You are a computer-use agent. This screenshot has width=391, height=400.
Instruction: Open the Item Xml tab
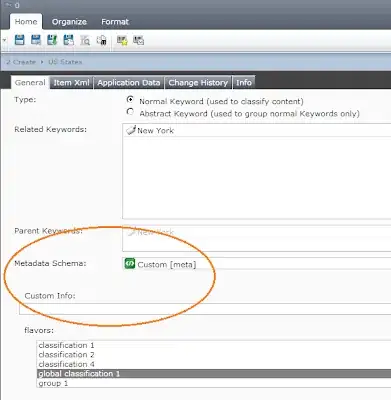coord(72,83)
